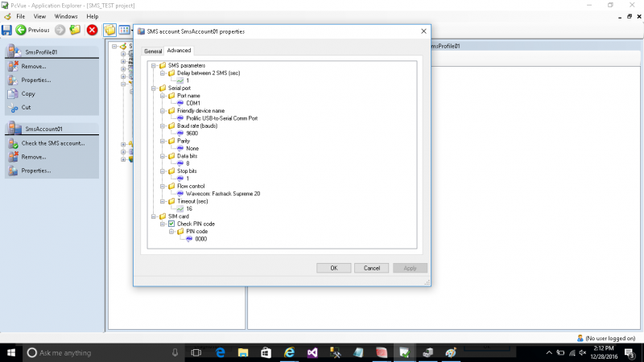
Task: Collapse the Data bits node
Action: point(163,156)
